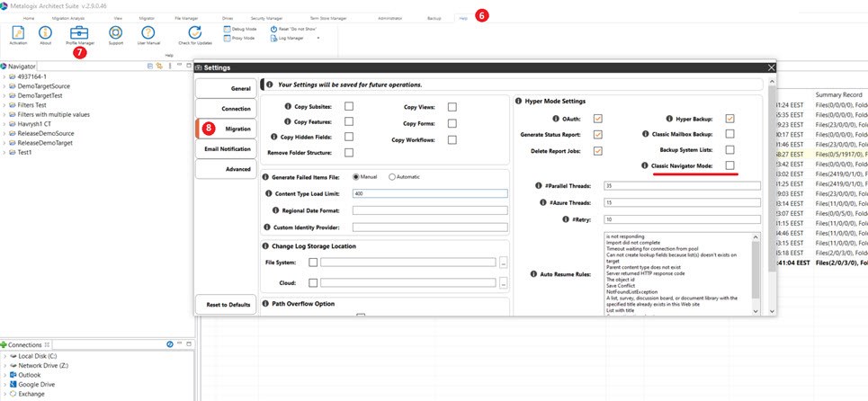Expand the Havrysh1 CT tree node

4,124
